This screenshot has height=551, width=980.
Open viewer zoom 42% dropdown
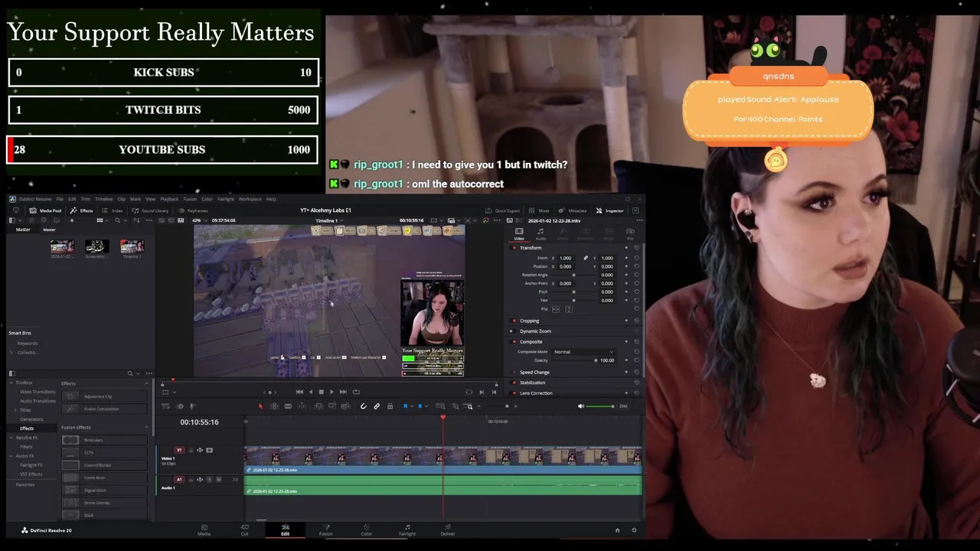coord(201,220)
